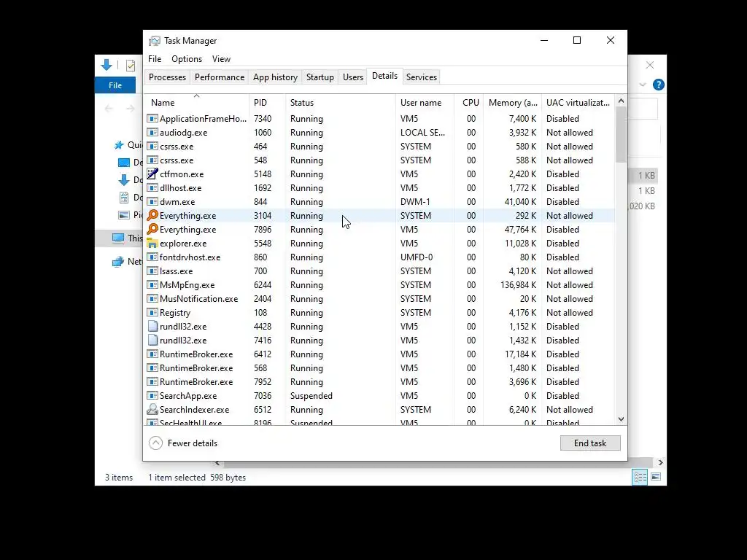Click File Explorer blue down-arrow toolbar icon
Image resolution: width=747 pixels, height=560 pixels.
click(107, 65)
